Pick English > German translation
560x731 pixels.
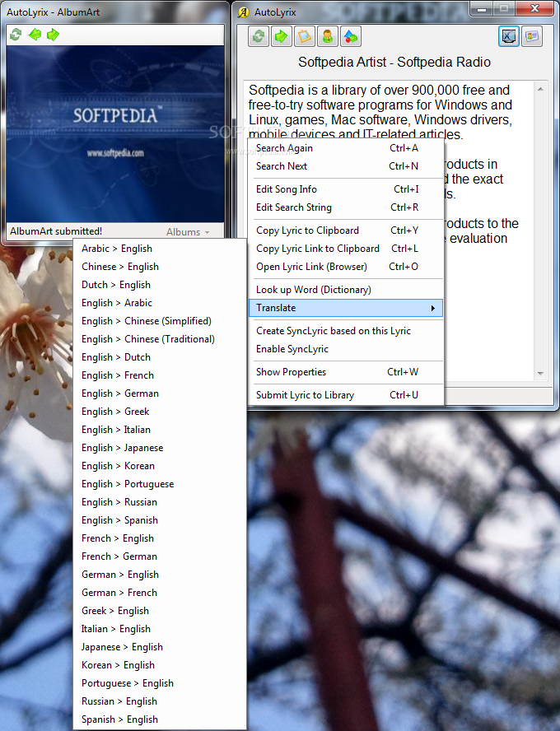[160, 393]
